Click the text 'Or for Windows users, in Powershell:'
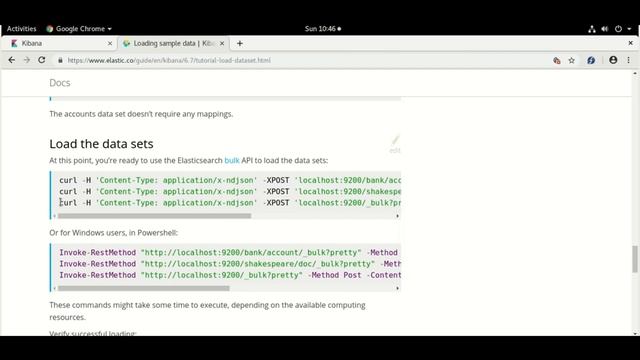 [113, 233]
